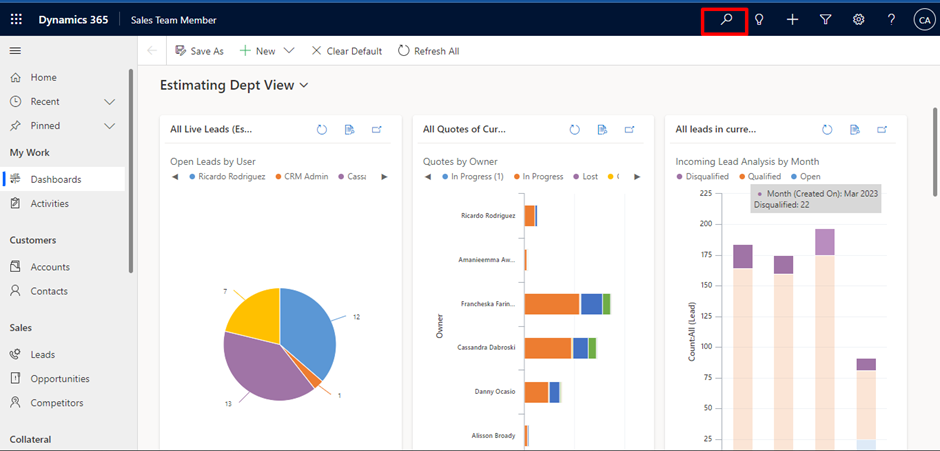Screen dimensions: 940x451
Task: View records of All Live Leads chart
Action: pyautogui.click(x=350, y=129)
